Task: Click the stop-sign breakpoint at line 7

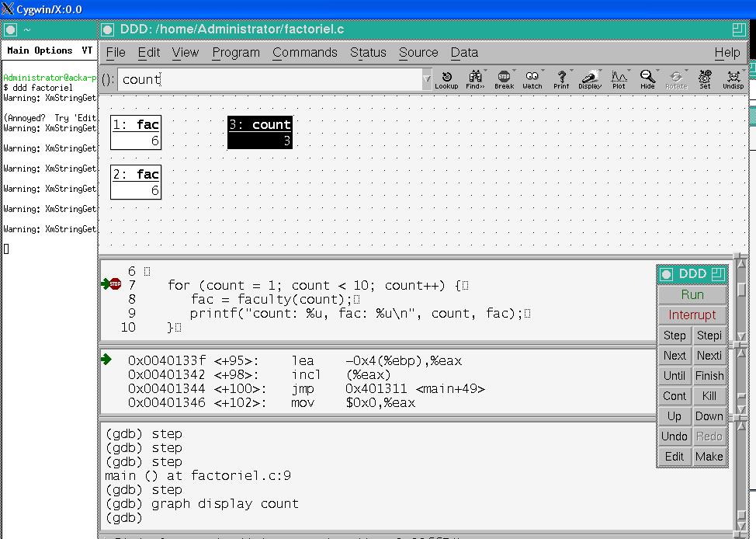Action: 115,283
